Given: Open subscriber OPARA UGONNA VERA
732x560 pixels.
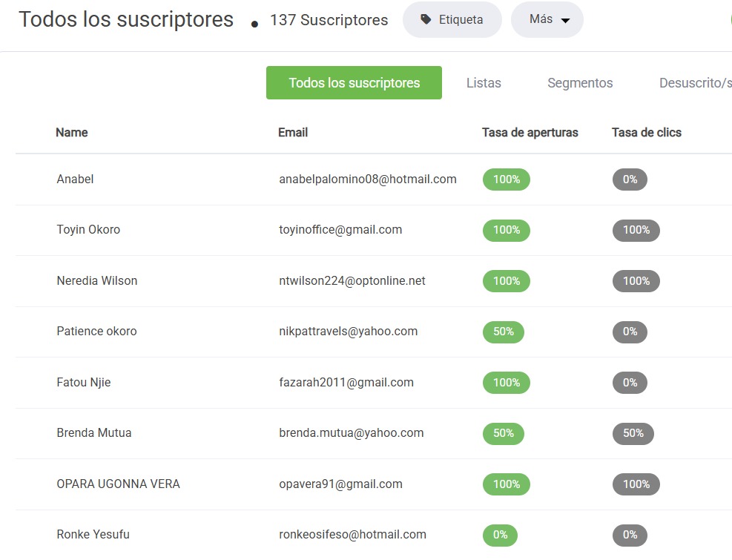Looking at the screenshot, I should point(118,484).
